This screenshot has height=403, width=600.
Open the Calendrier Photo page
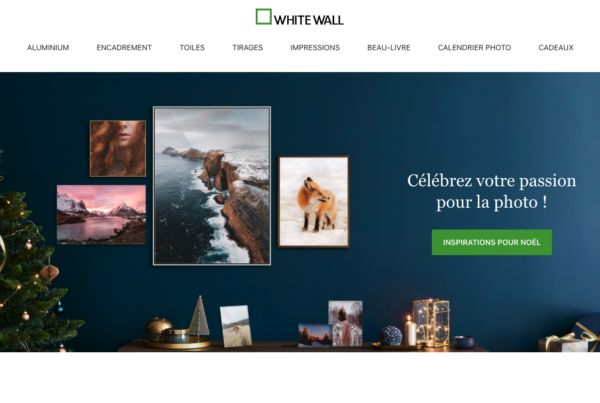pyautogui.click(x=474, y=47)
